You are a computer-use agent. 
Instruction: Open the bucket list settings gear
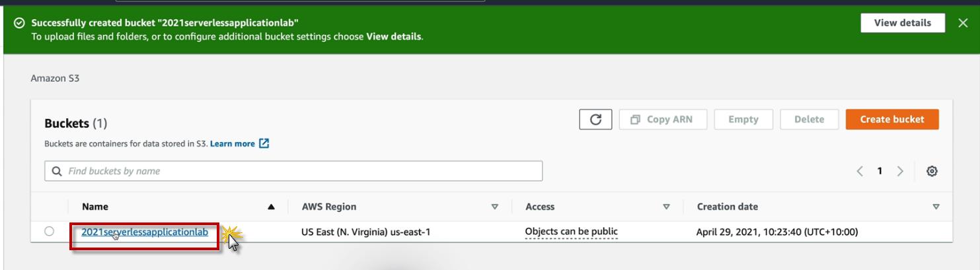pyautogui.click(x=932, y=171)
